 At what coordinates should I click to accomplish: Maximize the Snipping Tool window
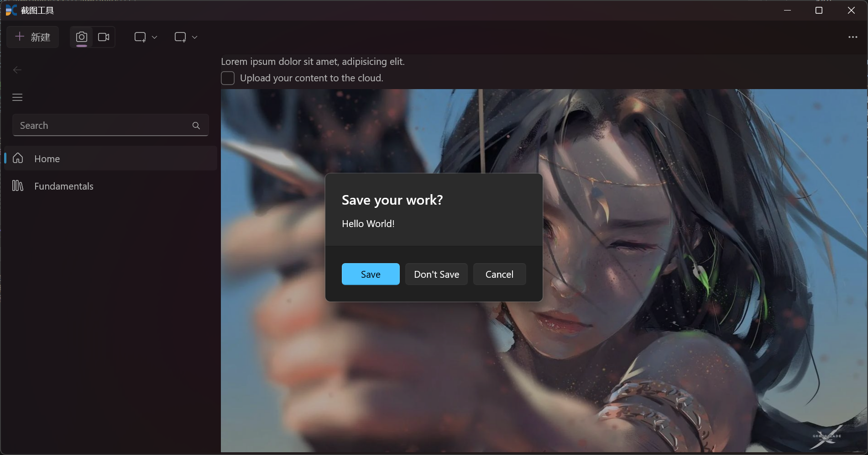click(819, 10)
